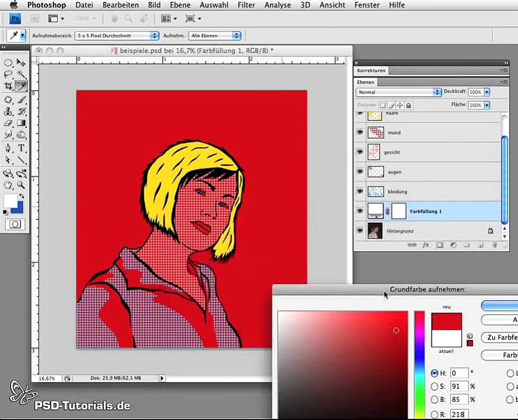Select the Hand tool
518x420 pixels.
coord(8,185)
